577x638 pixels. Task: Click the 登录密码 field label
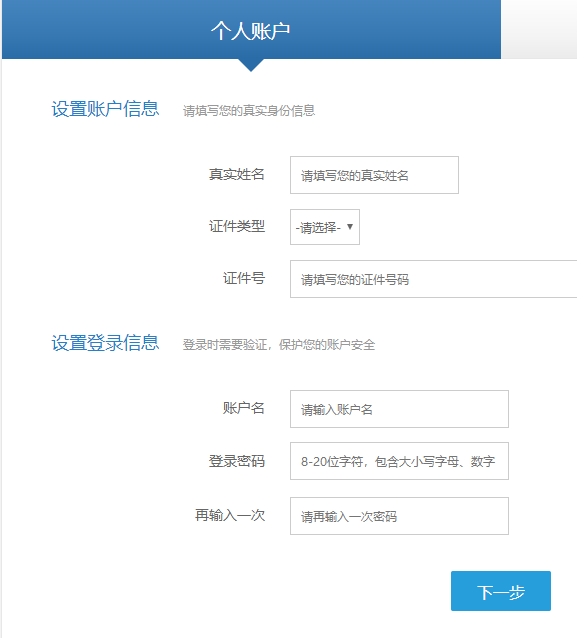[x=237, y=461]
